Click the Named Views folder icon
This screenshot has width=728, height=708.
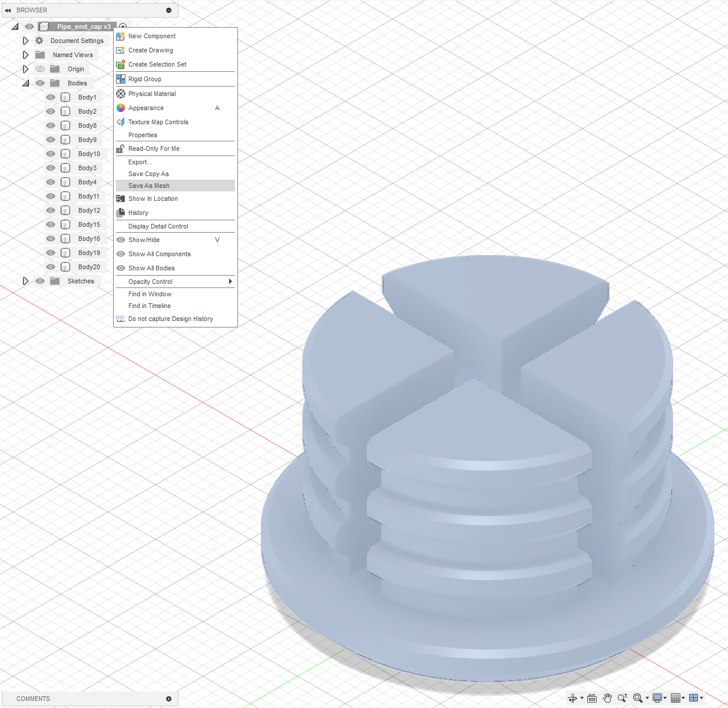[40, 55]
